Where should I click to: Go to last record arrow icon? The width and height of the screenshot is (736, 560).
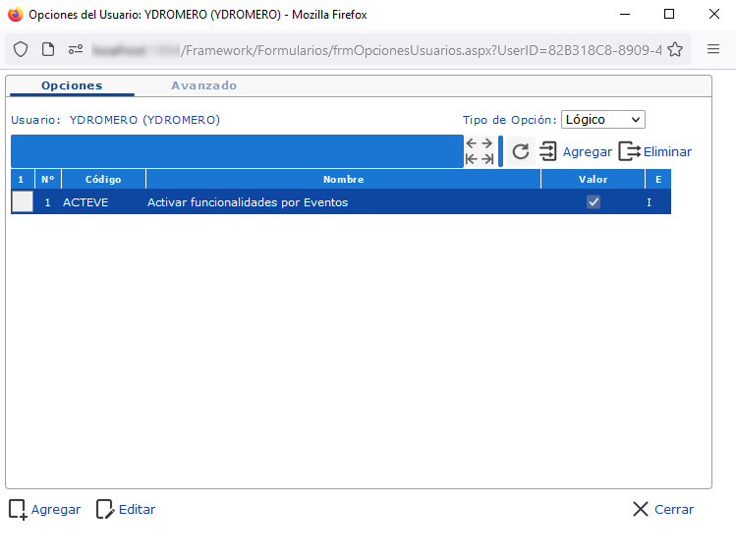487,159
